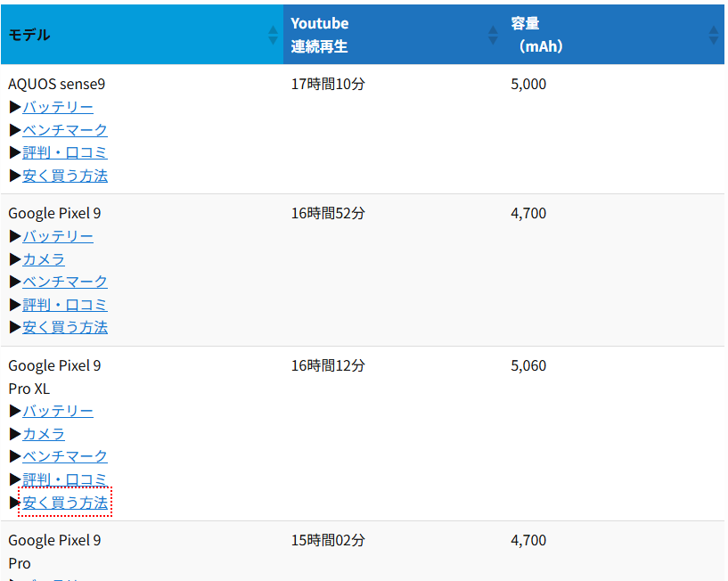The width and height of the screenshot is (728, 581).
Task: Open Pixel 9 Pro XL ベンチマーク link
Action: (65, 456)
